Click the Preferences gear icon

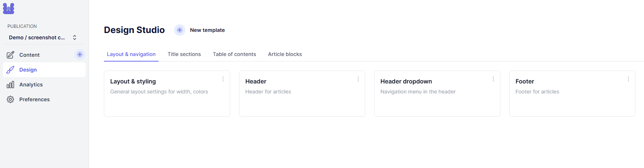click(10, 99)
